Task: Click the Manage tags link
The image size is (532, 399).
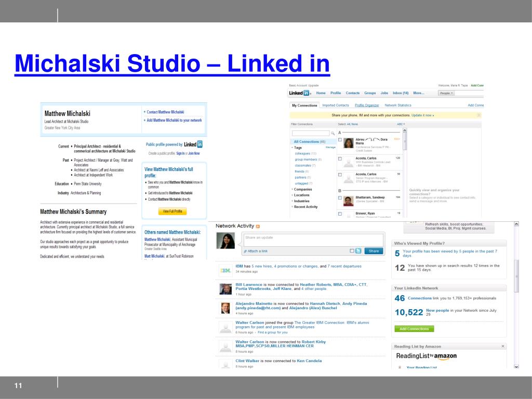Action: coord(330,148)
